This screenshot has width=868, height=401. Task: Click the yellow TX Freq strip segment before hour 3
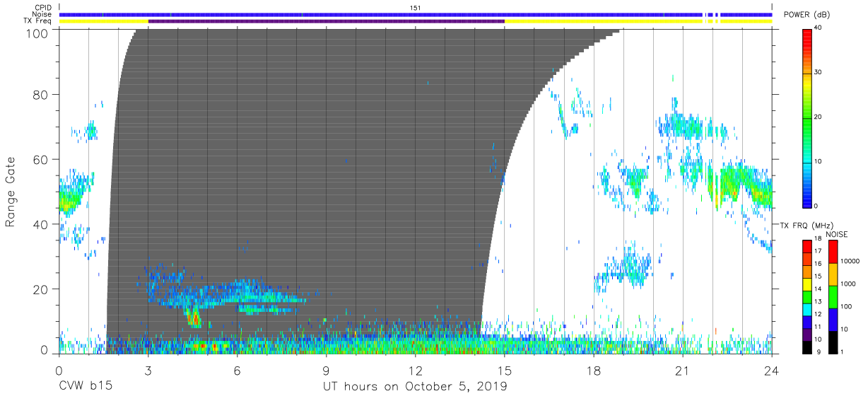[104, 21]
